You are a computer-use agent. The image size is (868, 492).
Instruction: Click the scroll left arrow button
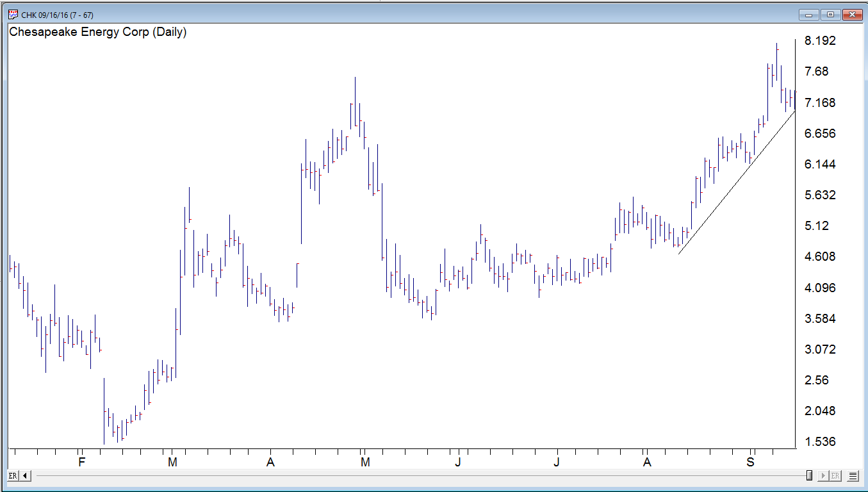tap(25, 475)
